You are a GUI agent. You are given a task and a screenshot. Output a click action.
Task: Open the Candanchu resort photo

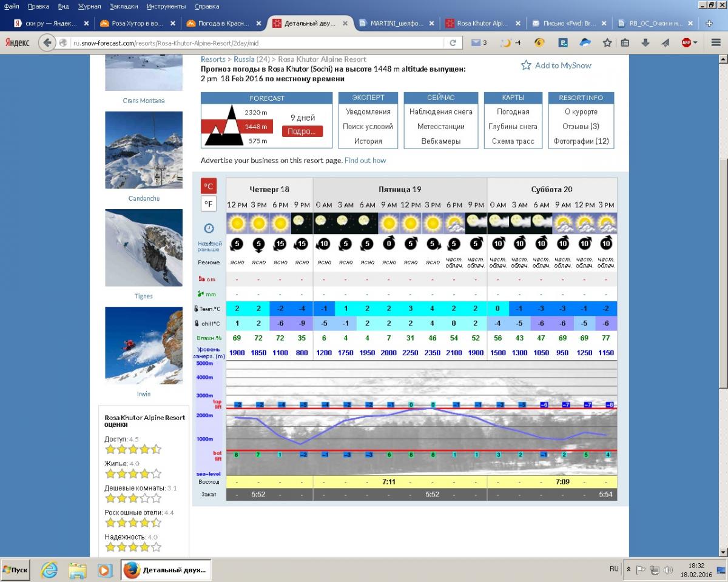144,150
